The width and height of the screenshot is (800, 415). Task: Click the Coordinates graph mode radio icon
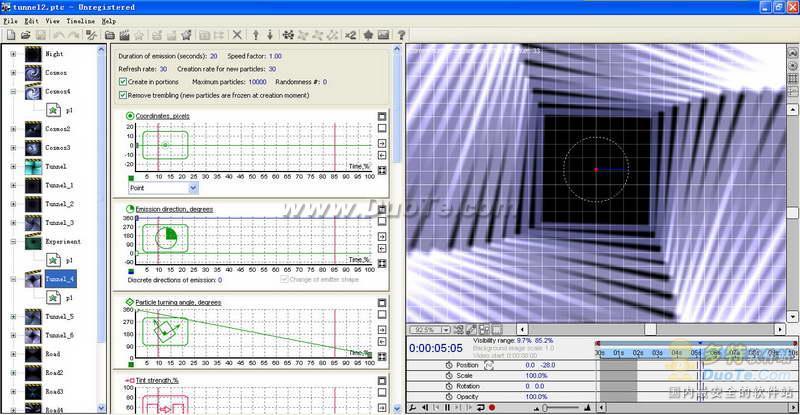pos(130,116)
